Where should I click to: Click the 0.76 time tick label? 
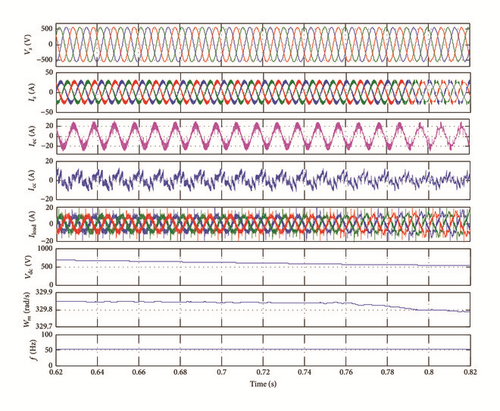346,372
